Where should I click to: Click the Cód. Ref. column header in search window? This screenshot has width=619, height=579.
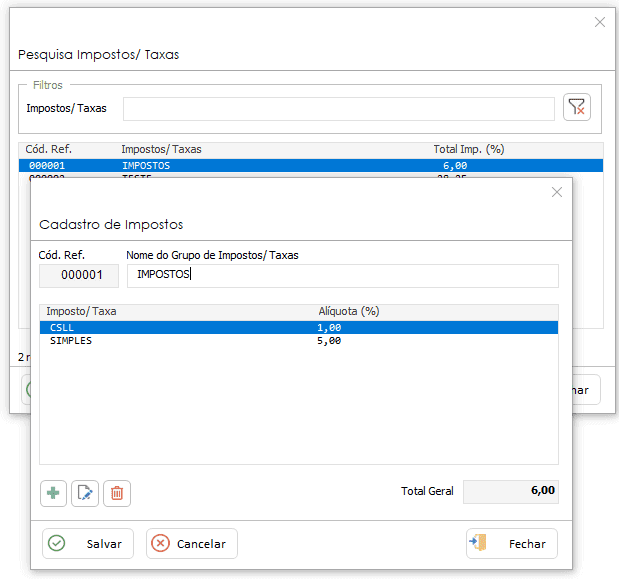pos(49,149)
